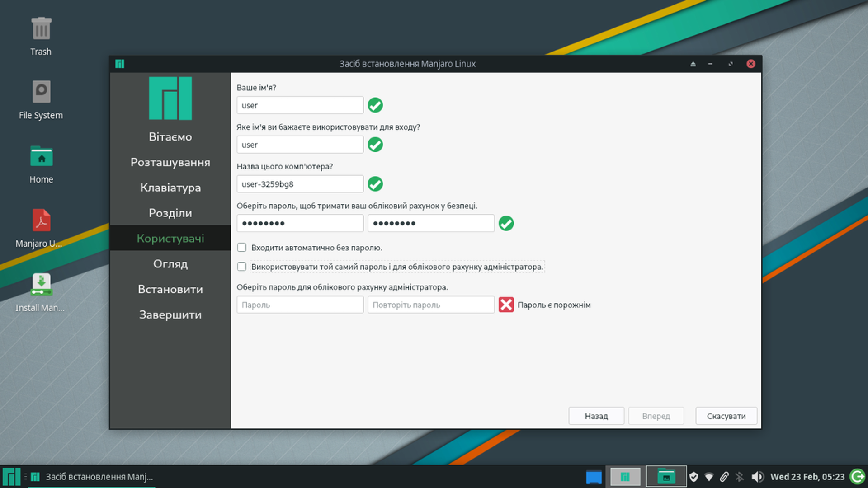868x488 pixels.
Task: Click the installer window taskbar button
Action: (x=92, y=477)
